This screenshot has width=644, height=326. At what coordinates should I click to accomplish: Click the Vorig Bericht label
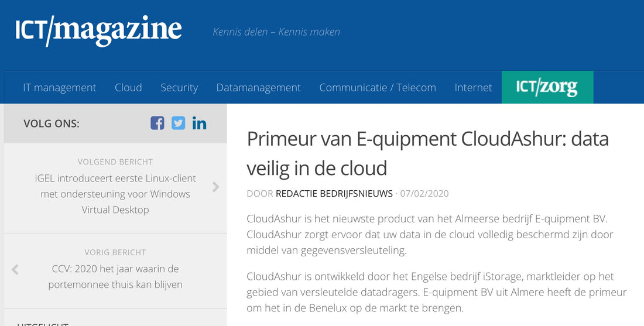pyautogui.click(x=115, y=252)
